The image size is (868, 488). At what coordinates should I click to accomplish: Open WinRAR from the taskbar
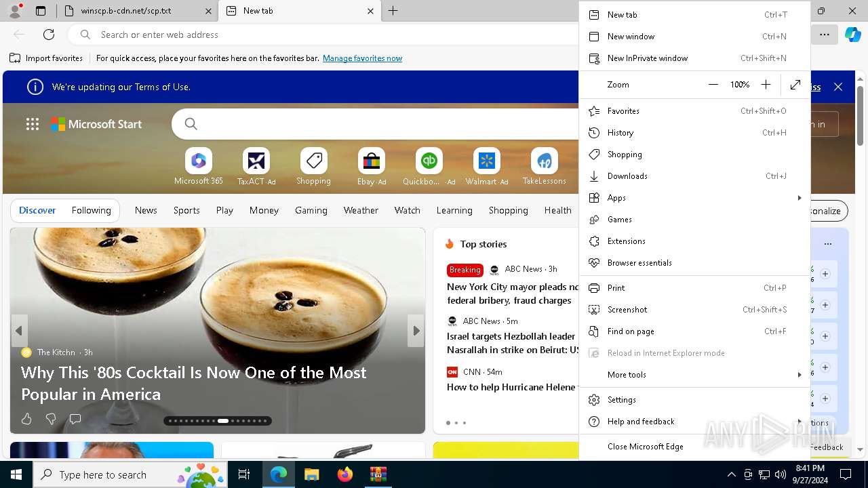[378, 474]
